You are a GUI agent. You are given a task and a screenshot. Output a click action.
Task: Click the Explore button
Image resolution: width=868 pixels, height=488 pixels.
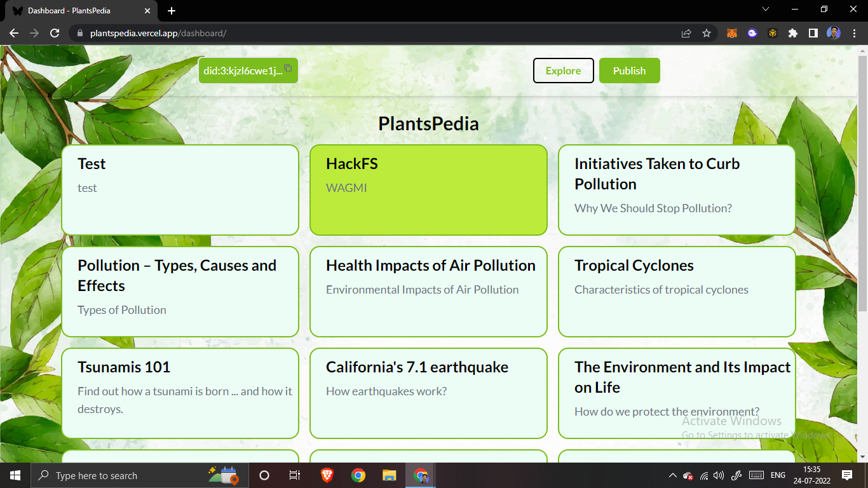click(563, 71)
